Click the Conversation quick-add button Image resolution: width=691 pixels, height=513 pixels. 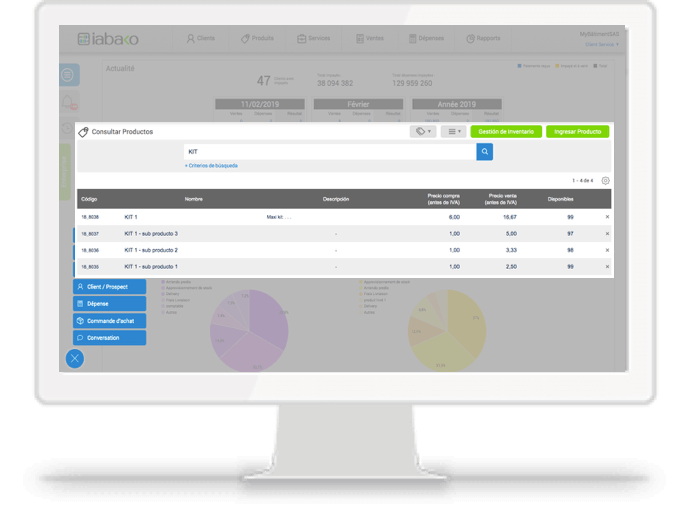(x=109, y=338)
